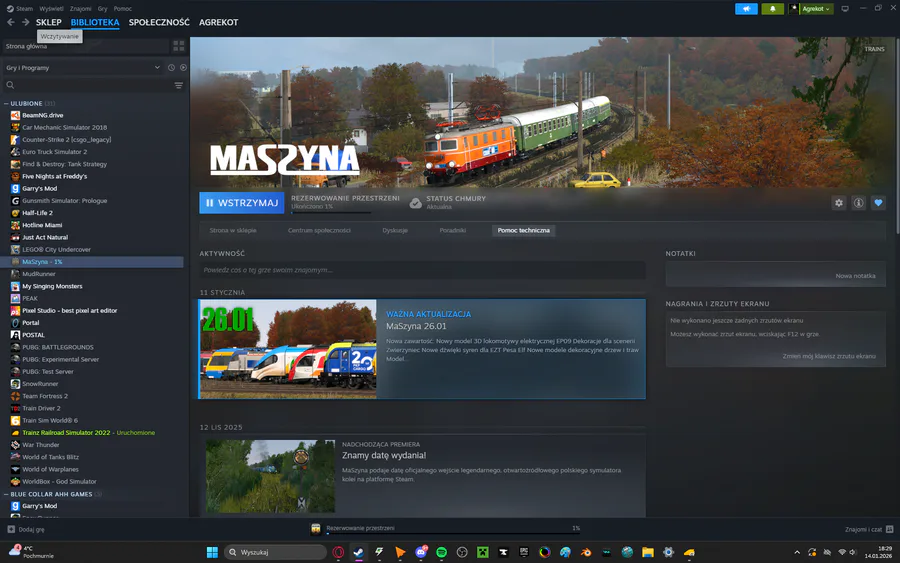The image size is (900, 563).
Task: Add a game with Dodaj grę
Action: (26, 529)
